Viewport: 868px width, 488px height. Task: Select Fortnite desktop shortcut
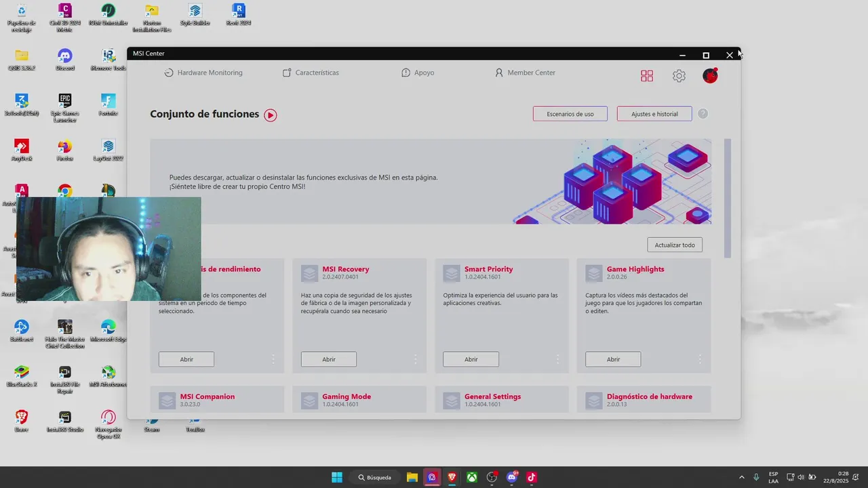[x=108, y=105]
